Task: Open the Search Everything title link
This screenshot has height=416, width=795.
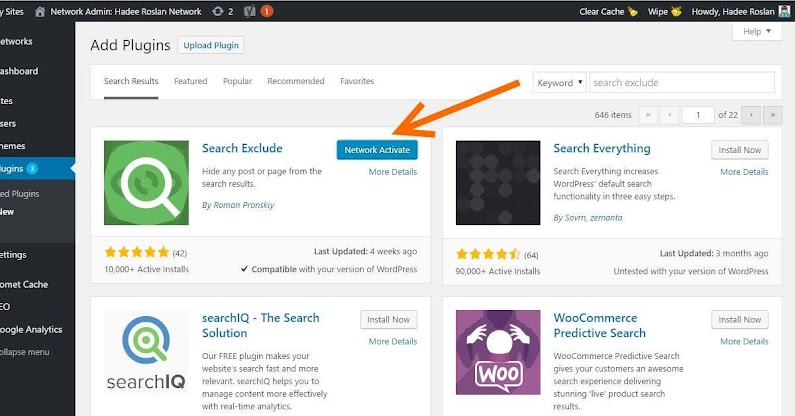Action: tap(602, 149)
